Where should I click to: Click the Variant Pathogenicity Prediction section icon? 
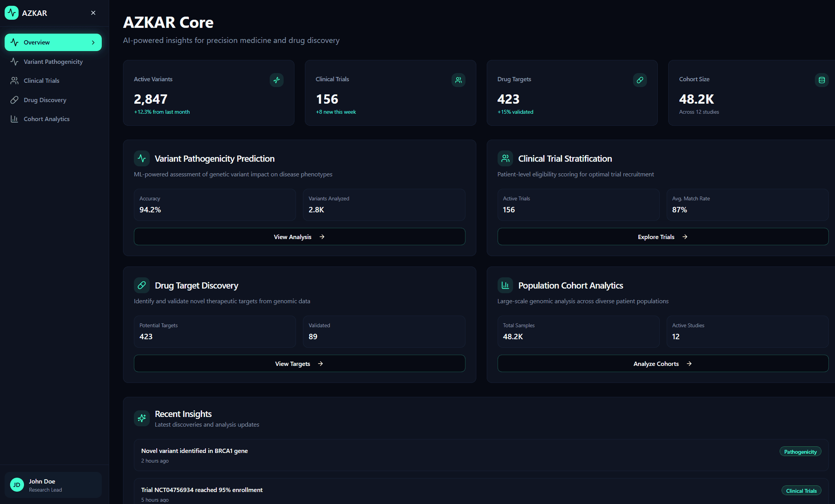[142, 159]
